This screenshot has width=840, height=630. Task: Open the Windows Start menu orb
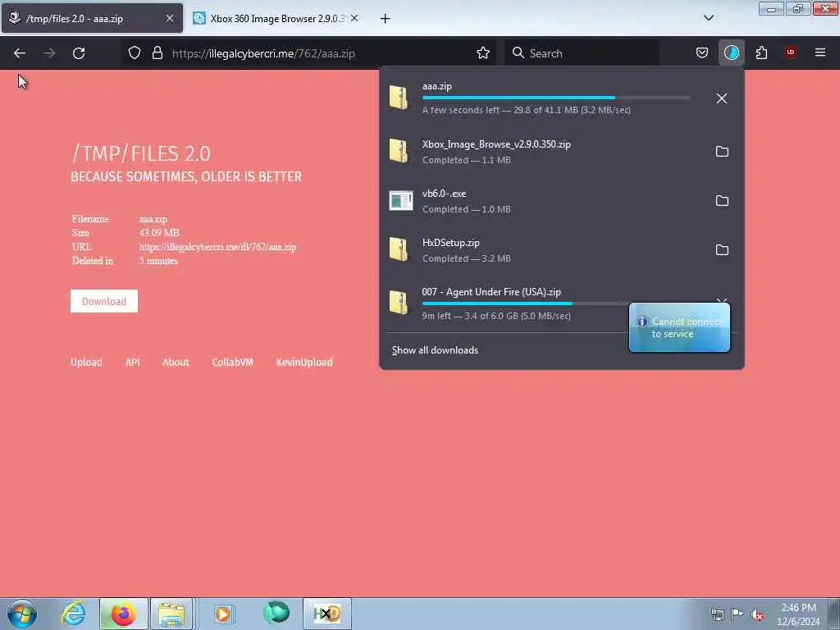pyautogui.click(x=22, y=614)
